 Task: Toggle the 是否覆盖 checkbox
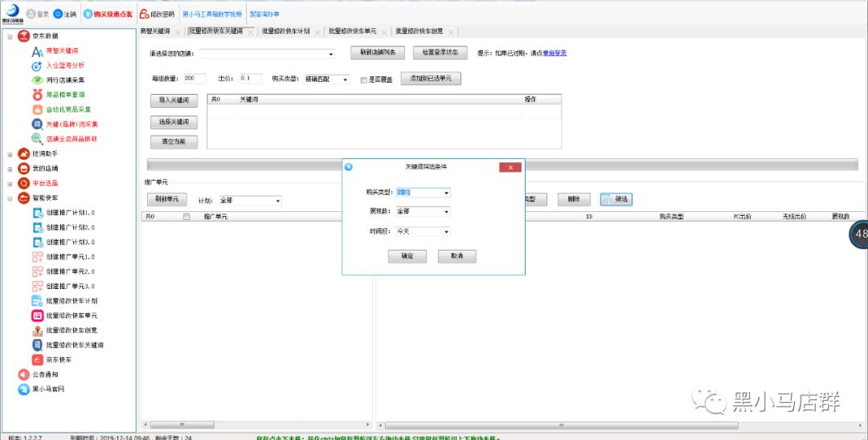(364, 79)
